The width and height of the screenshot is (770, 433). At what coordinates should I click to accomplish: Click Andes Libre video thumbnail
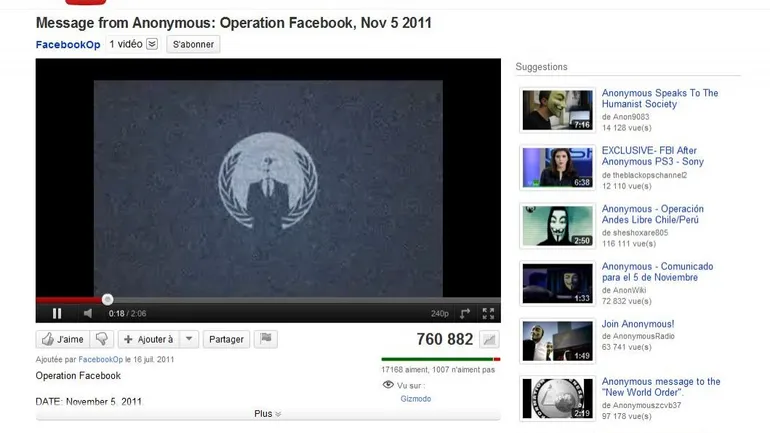pyautogui.click(x=557, y=225)
